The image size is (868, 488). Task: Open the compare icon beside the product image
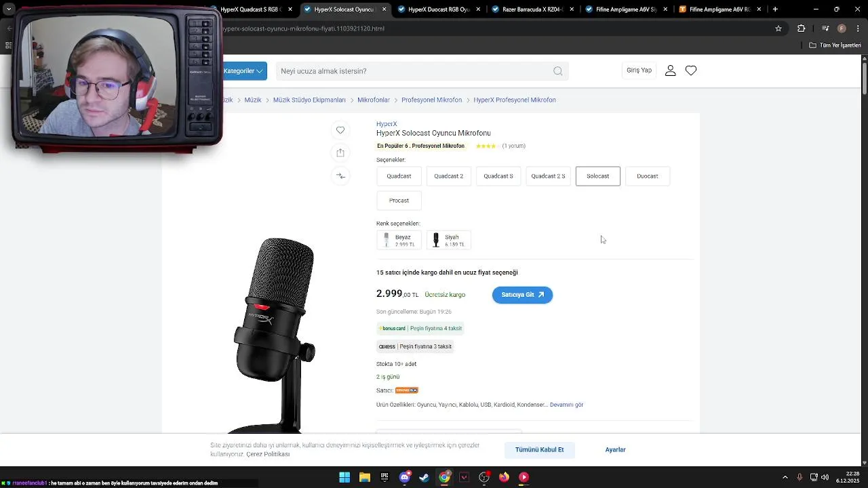coord(340,176)
